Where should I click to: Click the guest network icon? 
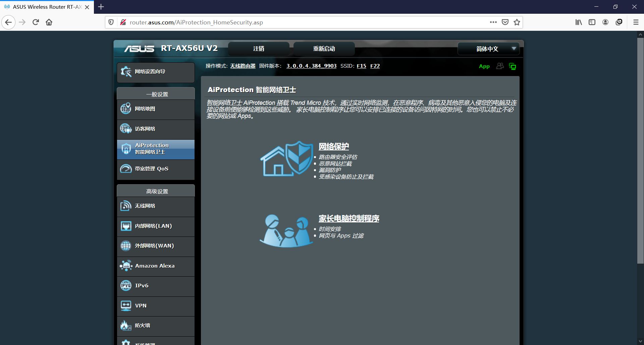pos(126,129)
